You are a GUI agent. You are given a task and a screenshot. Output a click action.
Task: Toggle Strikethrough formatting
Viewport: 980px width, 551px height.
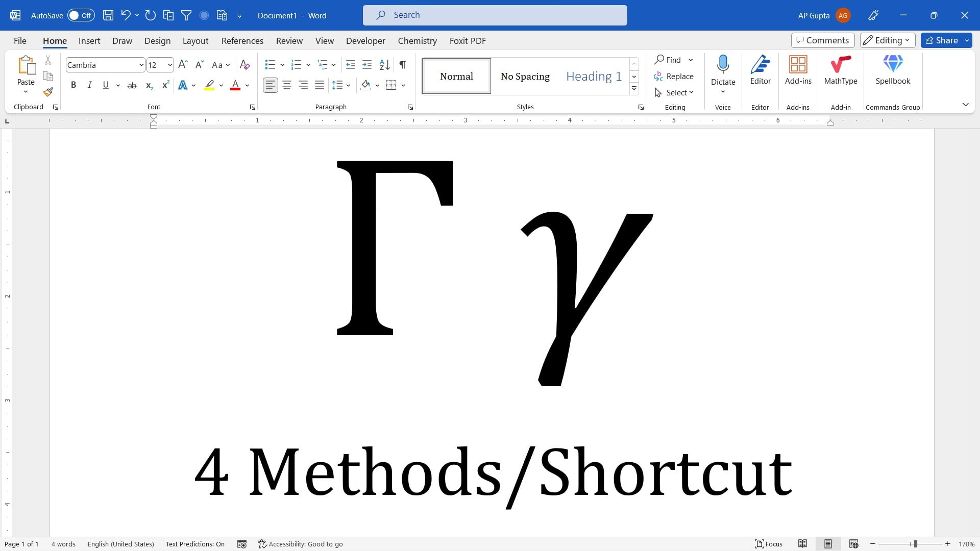point(132,85)
